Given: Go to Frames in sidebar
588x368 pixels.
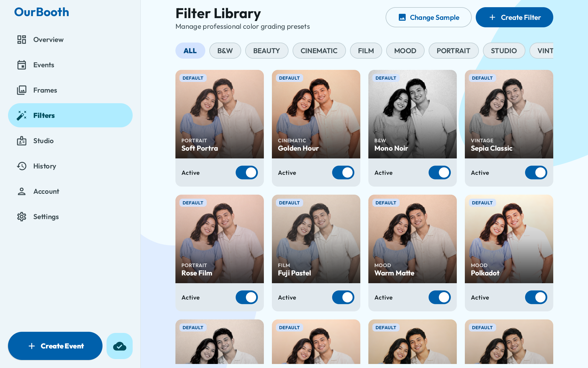Looking at the screenshot, I should [x=70, y=90].
